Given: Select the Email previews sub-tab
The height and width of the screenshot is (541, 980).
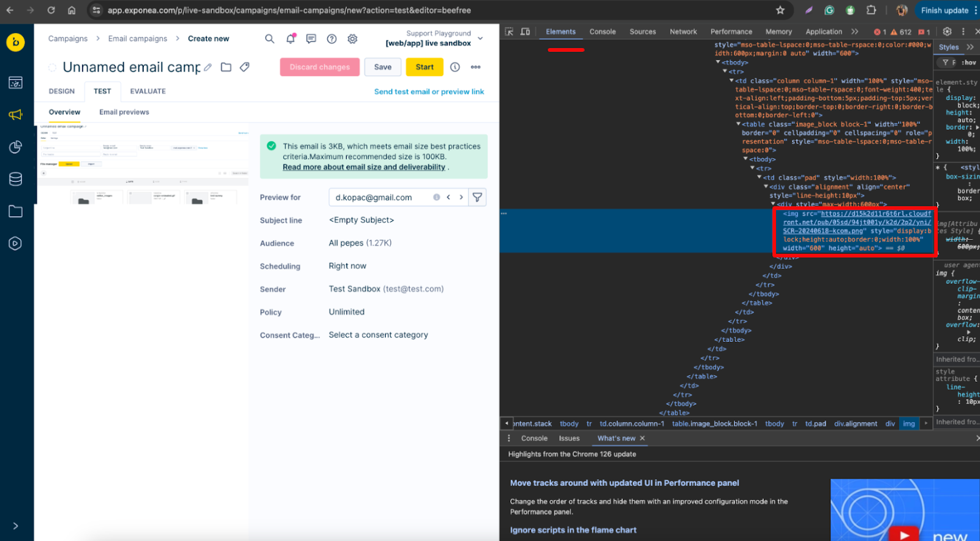Looking at the screenshot, I should coord(124,112).
